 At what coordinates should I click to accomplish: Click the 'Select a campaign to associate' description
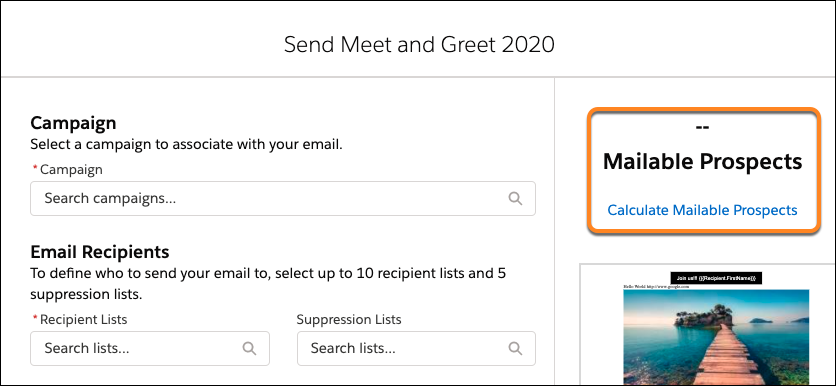(x=186, y=144)
